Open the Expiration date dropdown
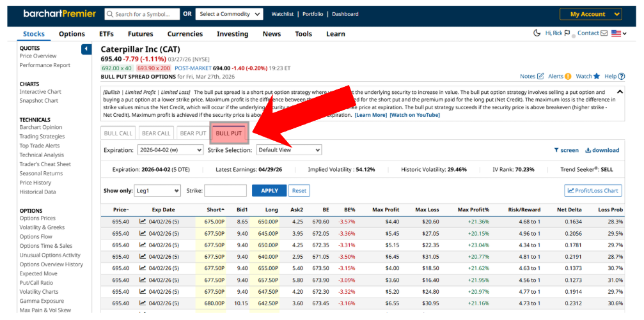This screenshot has height=320, width=644. coord(169,150)
